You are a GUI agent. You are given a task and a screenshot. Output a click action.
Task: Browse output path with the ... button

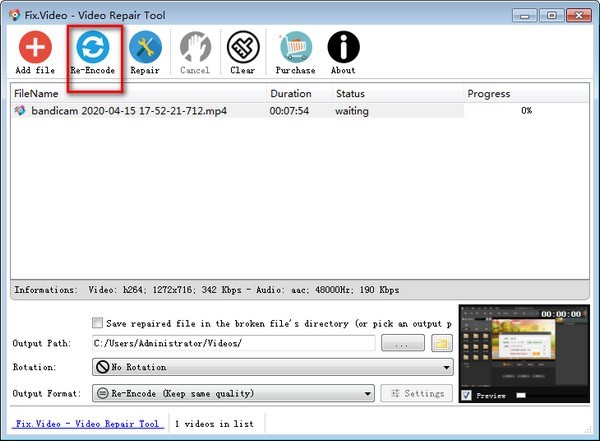[403, 343]
